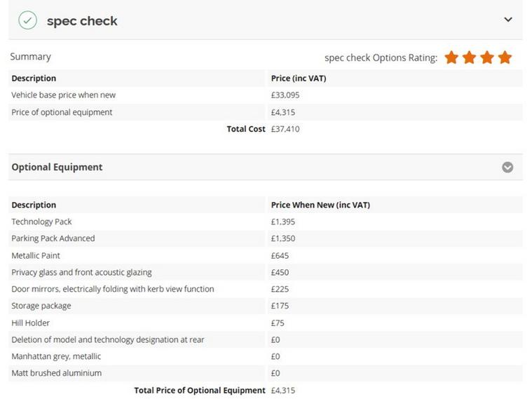This screenshot has height=399, width=532.
Task: Click the Summary section label
Action: (x=31, y=57)
